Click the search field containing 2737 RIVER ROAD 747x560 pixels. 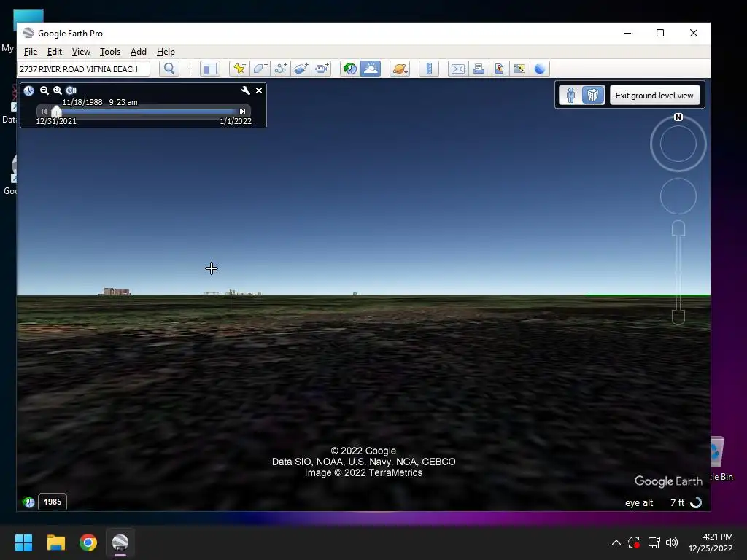point(84,69)
